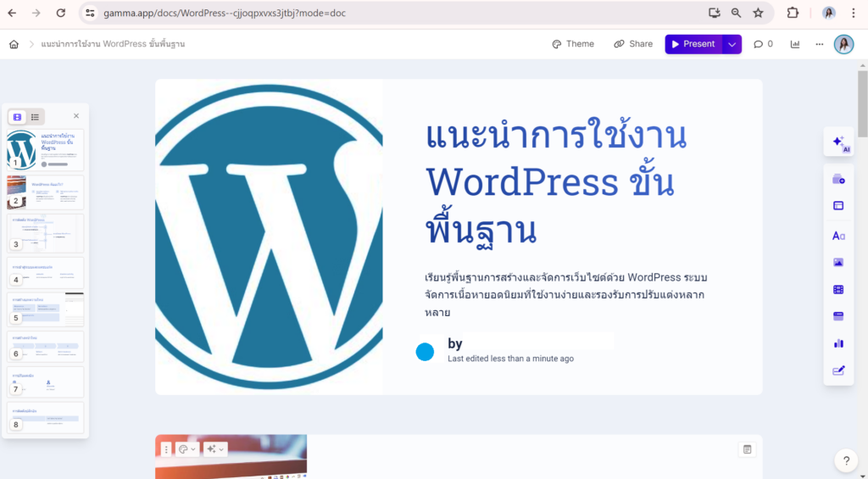Select card 2 thumbnail in panel
This screenshot has height=479, width=868.
pyautogui.click(x=46, y=192)
